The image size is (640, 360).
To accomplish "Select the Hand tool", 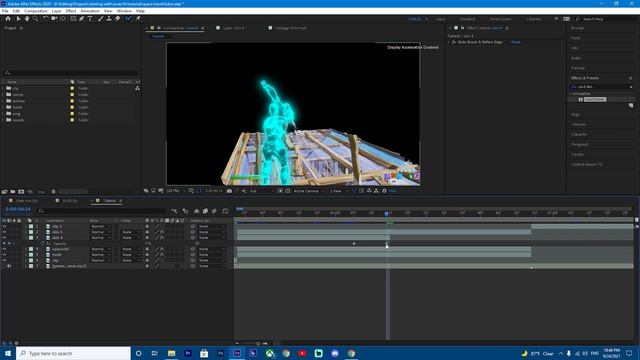I will [27, 19].
